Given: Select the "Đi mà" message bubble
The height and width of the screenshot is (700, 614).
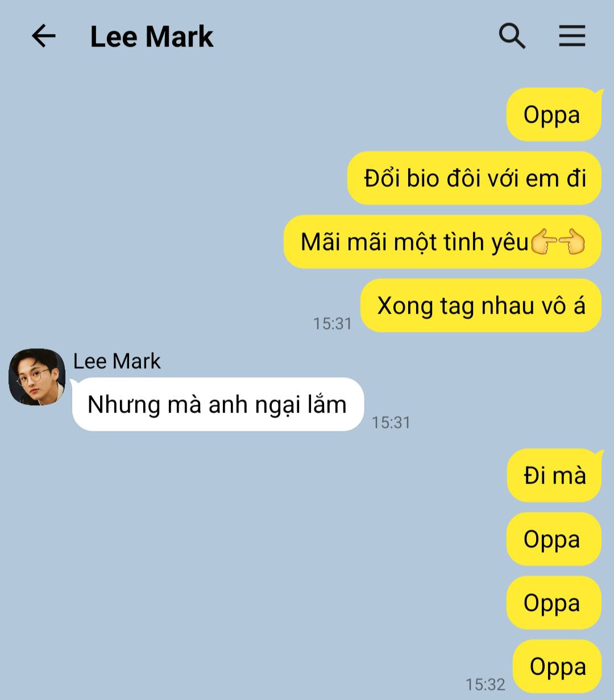Looking at the screenshot, I should click(x=554, y=475).
